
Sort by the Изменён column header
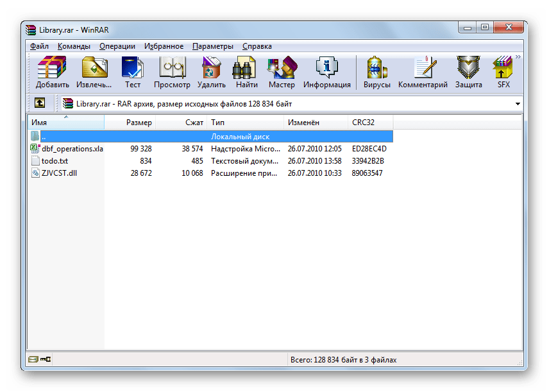[316, 123]
